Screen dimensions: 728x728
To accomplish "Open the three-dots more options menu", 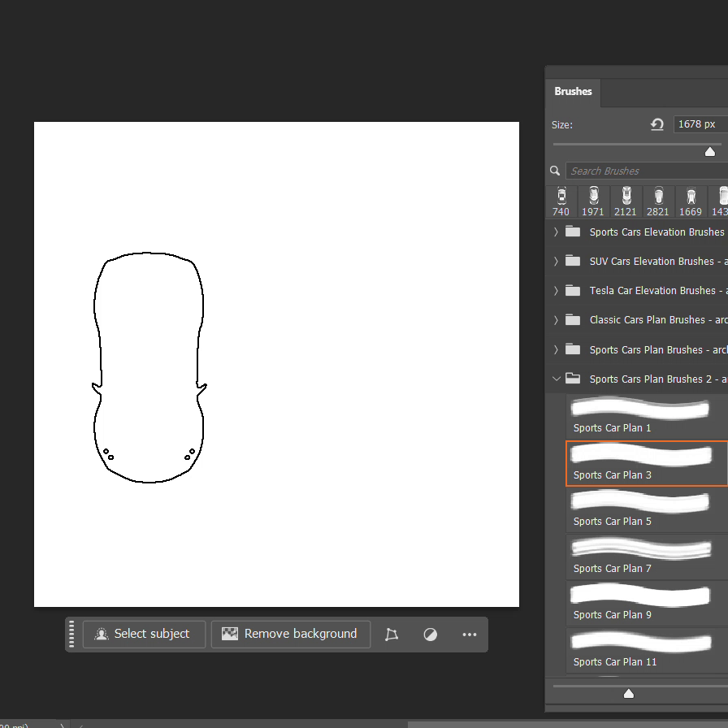I will point(470,635).
